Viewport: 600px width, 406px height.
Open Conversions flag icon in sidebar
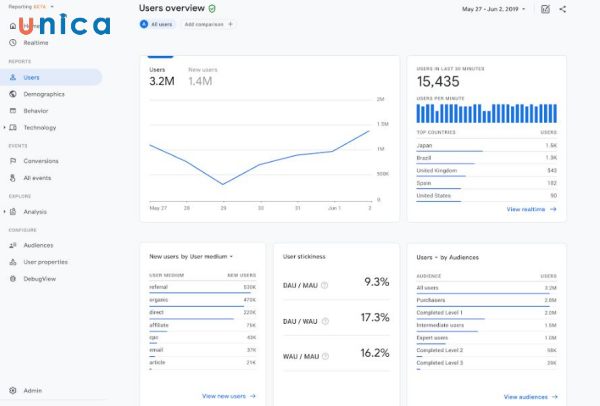[13, 161]
